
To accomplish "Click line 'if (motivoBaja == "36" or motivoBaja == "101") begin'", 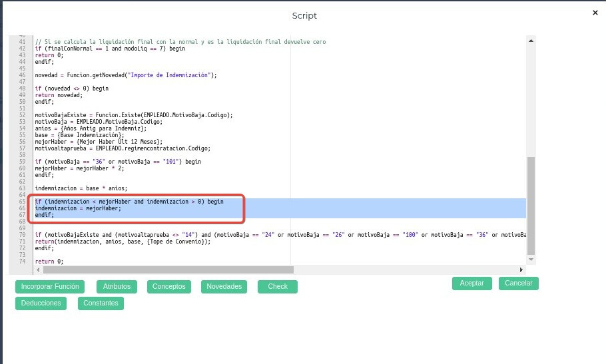I will click(118, 162).
